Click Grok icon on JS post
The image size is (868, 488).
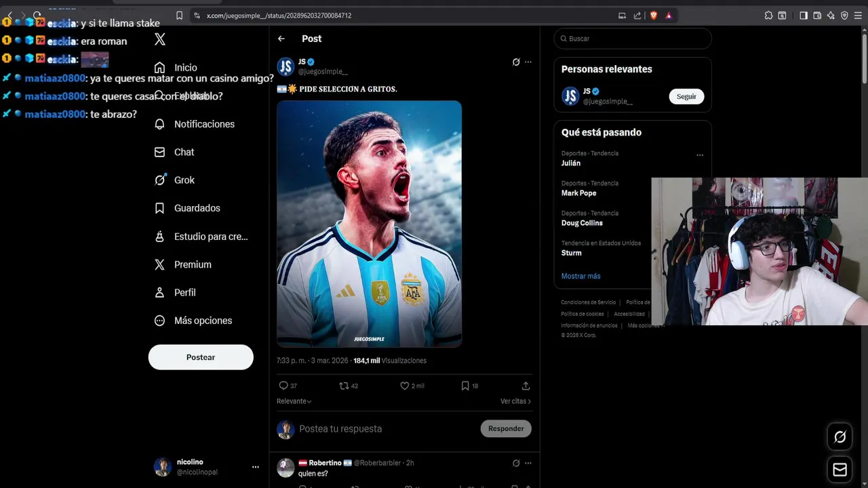pyautogui.click(x=516, y=62)
